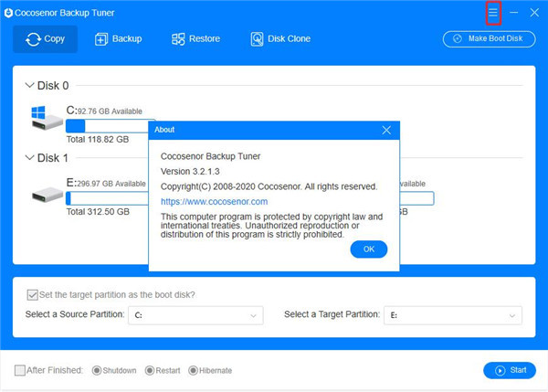Click the Cocosenor Backup Tuner logo icon
Image resolution: width=548 pixels, height=392 pixels.
pos(8,13)
